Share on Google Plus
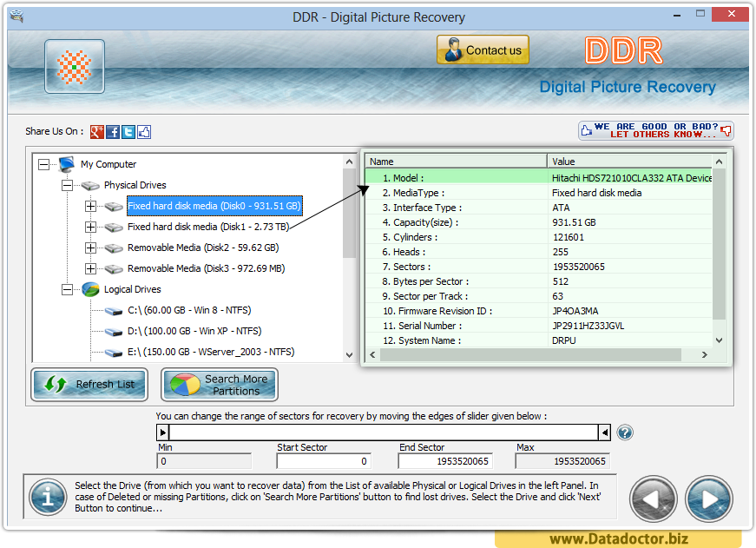This screenshot has height=548, width=756. pyautogui.click(x=97, y=131)
